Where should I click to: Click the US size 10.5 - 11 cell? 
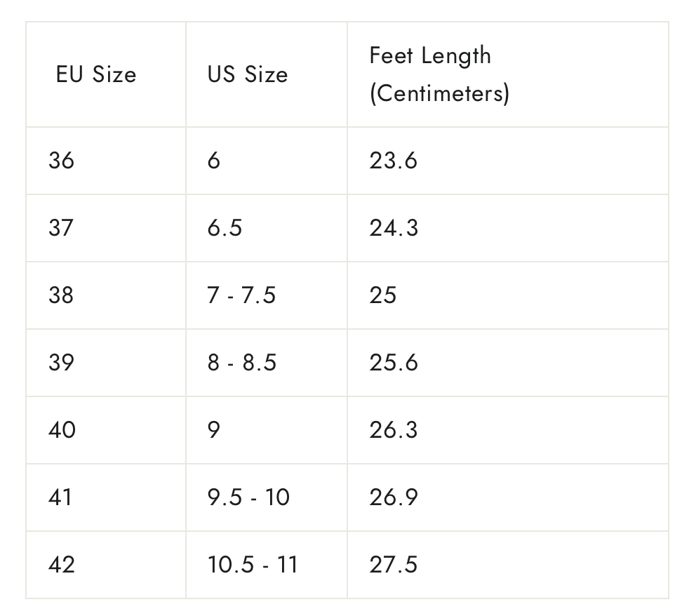coord(253,565)
